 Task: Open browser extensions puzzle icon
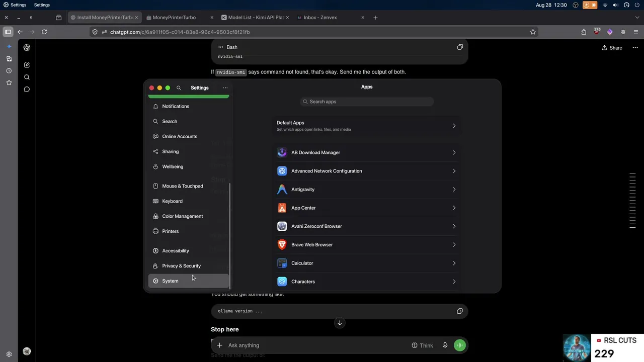[584, 32]
